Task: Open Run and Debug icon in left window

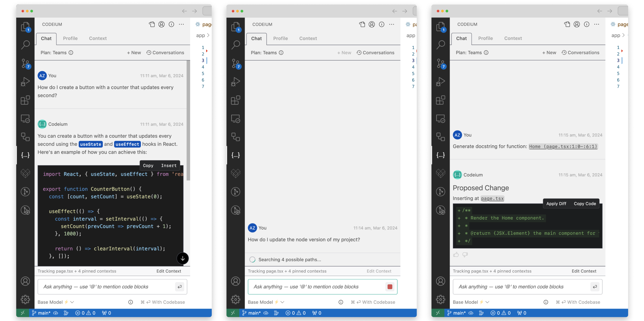Action: click(x=26, y=82)
